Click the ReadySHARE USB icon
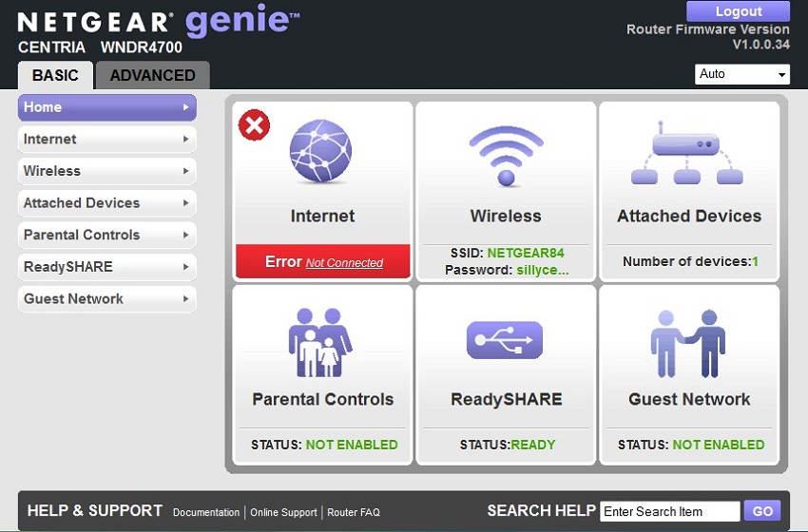The image size is (808, 532). 505,340
